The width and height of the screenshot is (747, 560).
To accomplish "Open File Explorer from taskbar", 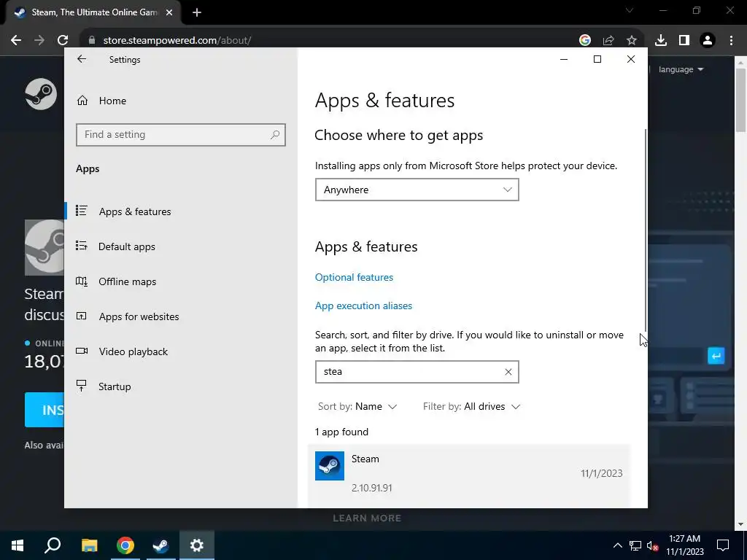I will pyautogui.click(x=89, y=545).
